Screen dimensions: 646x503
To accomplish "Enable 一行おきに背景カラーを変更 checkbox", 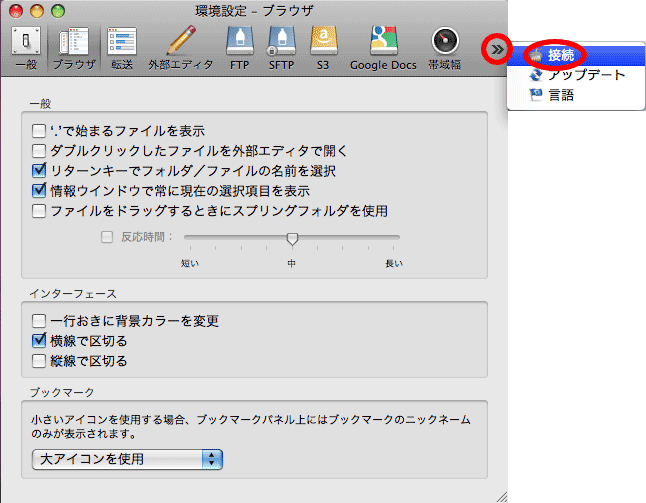I will tap(39, 321).
